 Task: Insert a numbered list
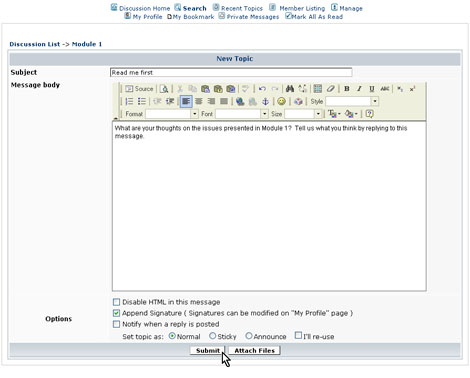[129, 101]
